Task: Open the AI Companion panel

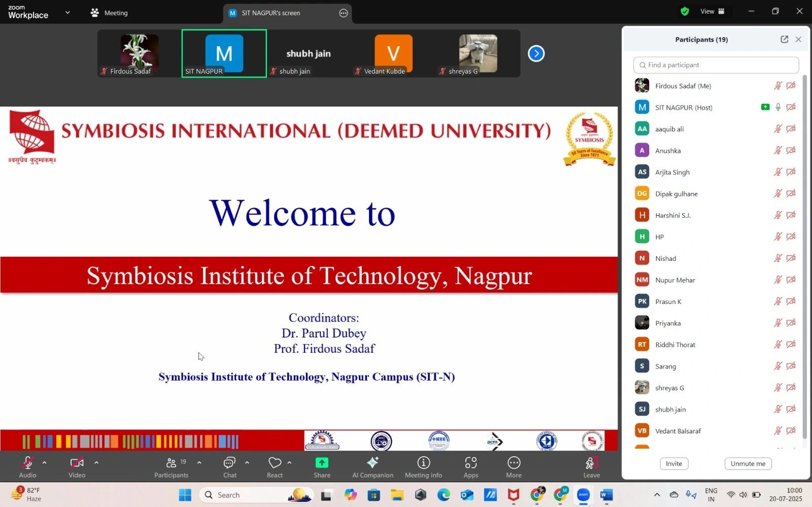Action: pyautogui.click(x=373, y=466)
